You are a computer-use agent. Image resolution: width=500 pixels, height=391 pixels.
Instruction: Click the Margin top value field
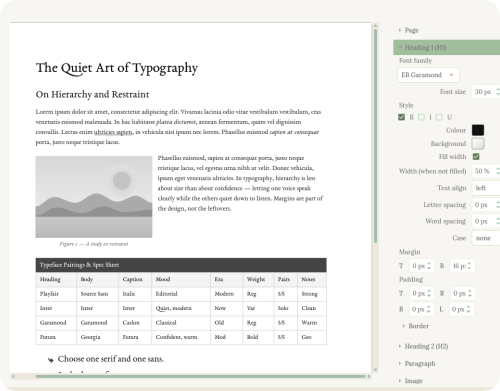click(421, 266)
